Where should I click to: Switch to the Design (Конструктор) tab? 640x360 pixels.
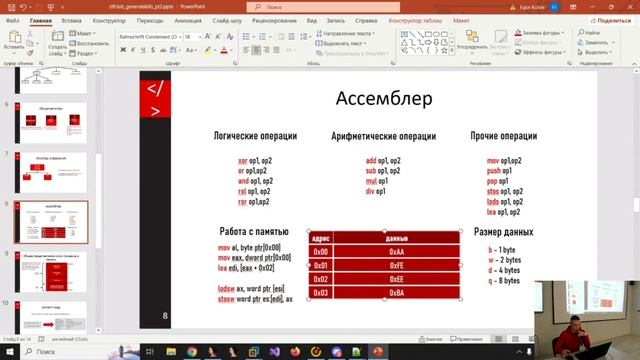(109, 20)
